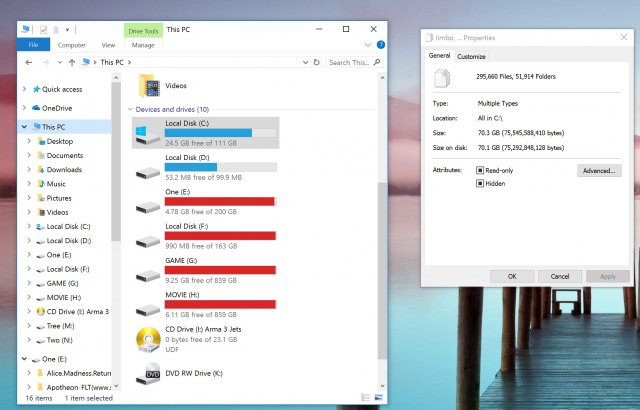Switch to the Computer ribbon tab
Viewport: 640px width, 410px height.
[x=71, y=45]
